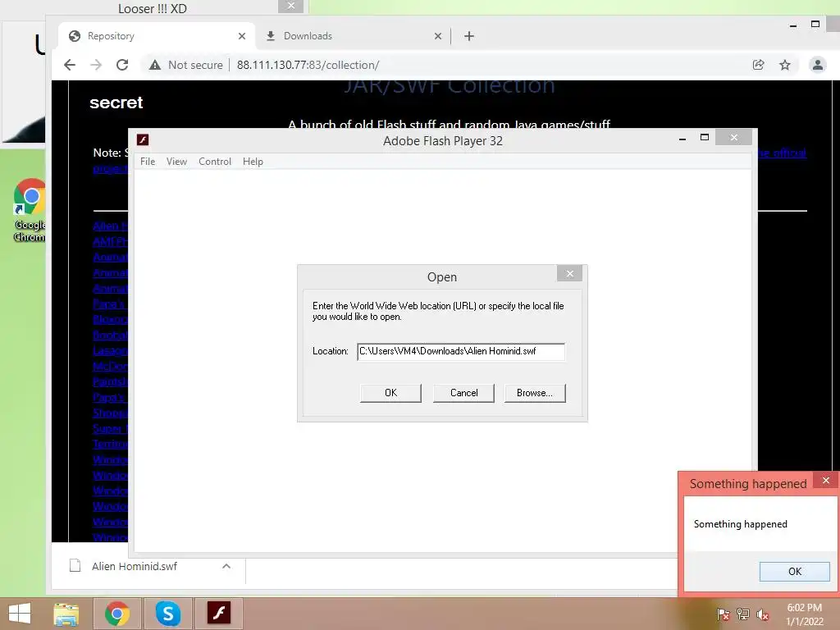Viewport: 840px width, 630px height.
Task: Open the File menu in Flash Player
Action: [x=148, y=162]
